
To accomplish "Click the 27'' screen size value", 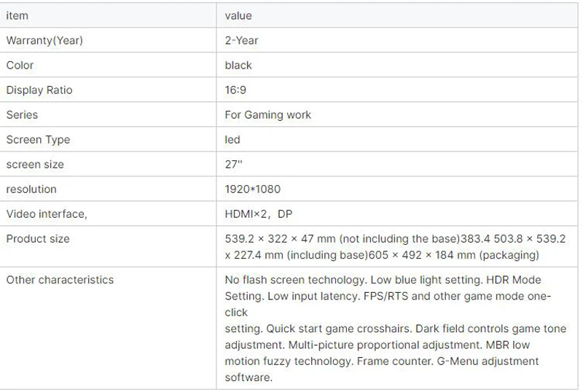I will coord(233,164).
